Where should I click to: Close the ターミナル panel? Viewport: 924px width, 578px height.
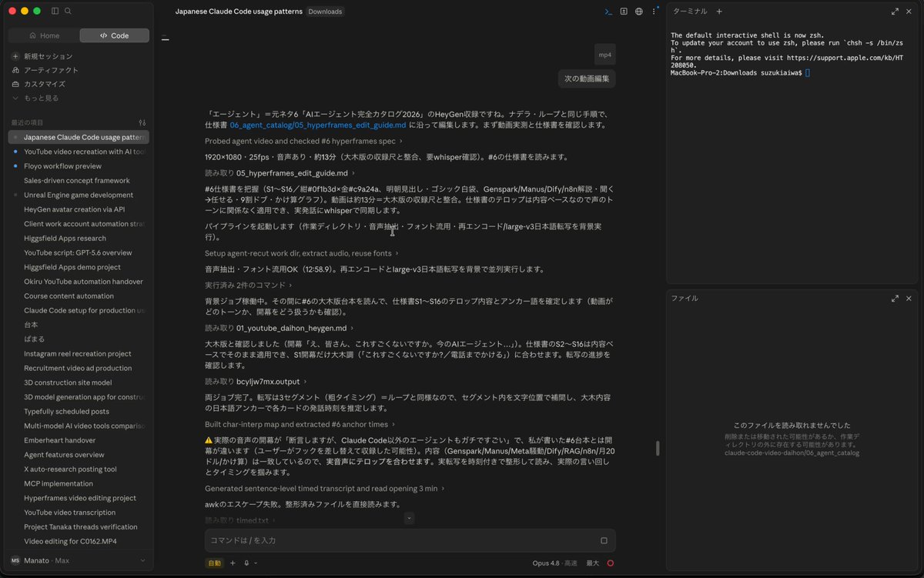coord(909,12)
